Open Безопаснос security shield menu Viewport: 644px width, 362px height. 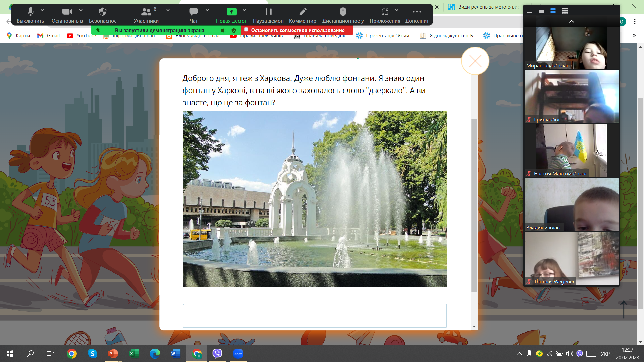(103, 15)
